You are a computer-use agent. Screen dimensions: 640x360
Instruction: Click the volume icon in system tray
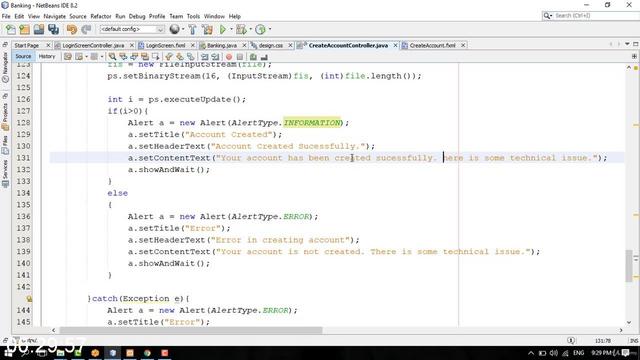pyautogui.click(x=553, y=353)
